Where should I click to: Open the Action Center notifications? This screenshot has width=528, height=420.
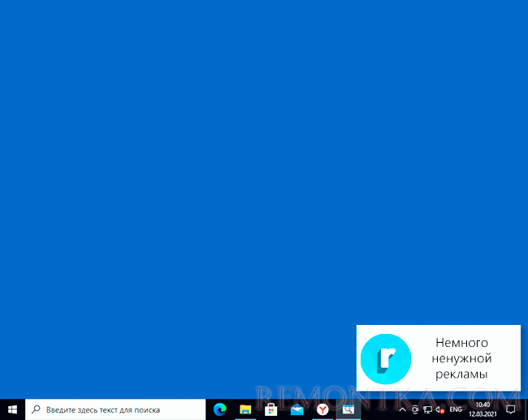[x=510, y=409]
